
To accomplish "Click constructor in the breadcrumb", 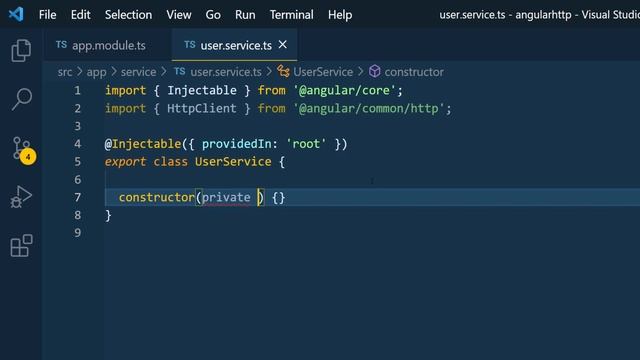I will point(414,72).
